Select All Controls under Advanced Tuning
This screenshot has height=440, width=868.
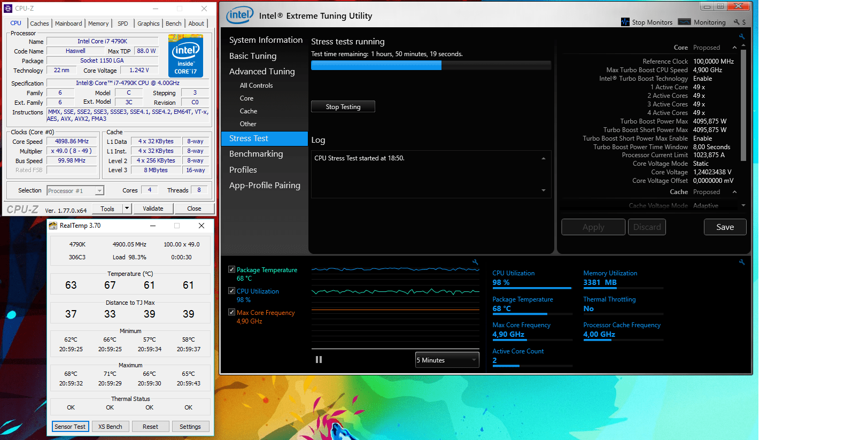click(x=256, y=86)
